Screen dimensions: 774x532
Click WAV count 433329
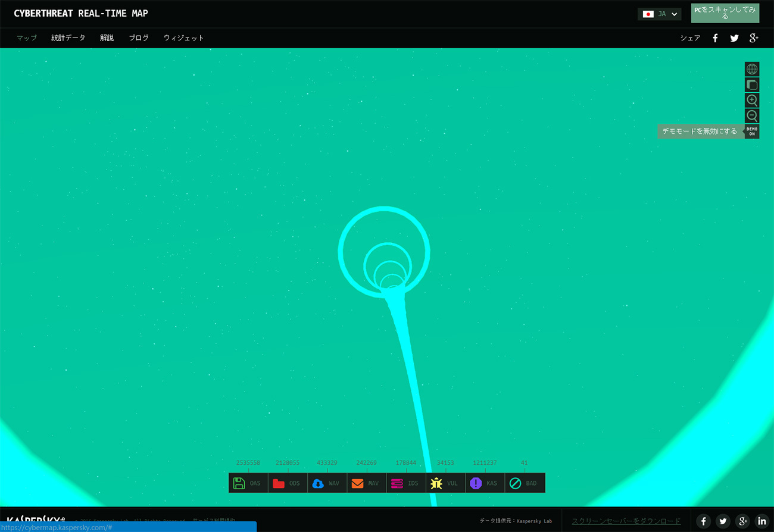click(327, 463)
